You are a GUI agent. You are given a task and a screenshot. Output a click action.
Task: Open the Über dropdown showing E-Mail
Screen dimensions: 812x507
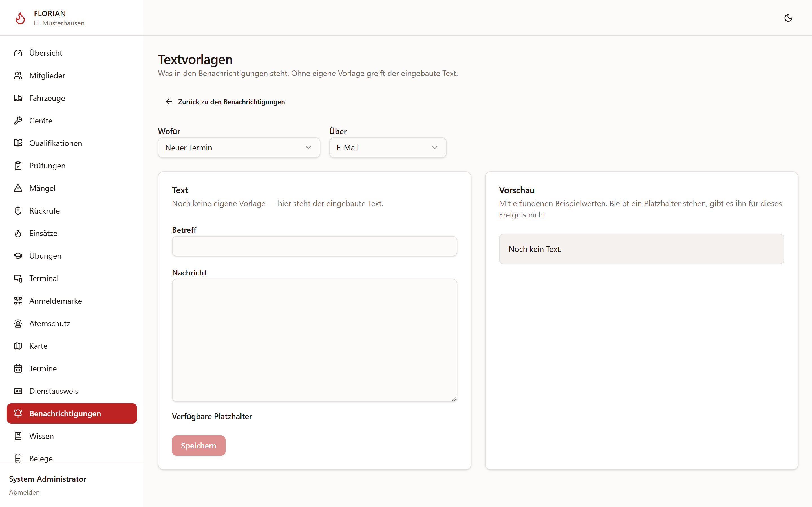388,148
